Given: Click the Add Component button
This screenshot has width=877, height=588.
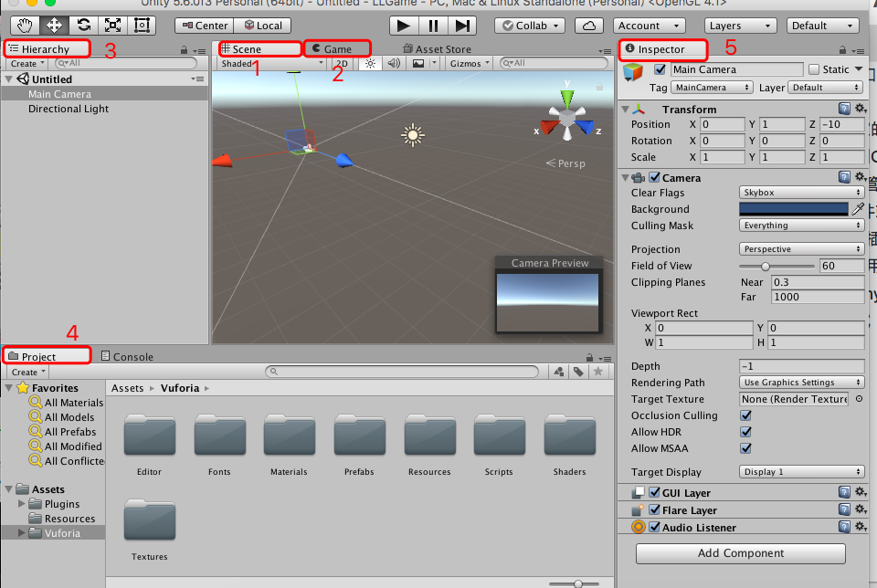Looking at the screenshot, I should tap(741, 552).
